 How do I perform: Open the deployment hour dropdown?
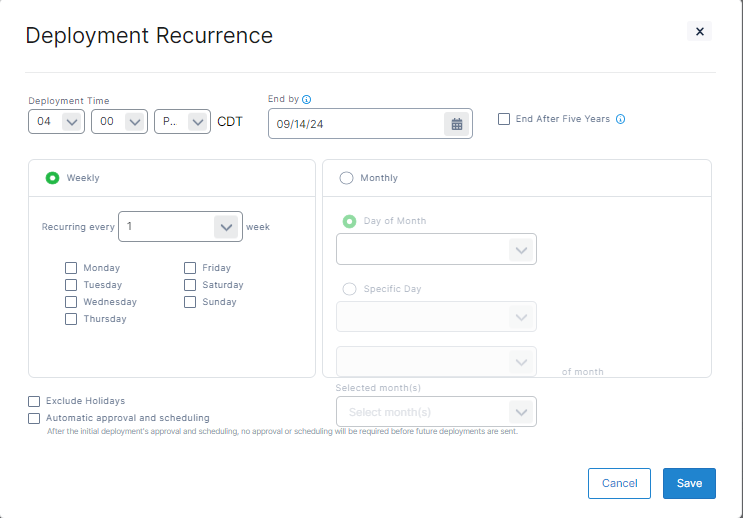(57, 122)
